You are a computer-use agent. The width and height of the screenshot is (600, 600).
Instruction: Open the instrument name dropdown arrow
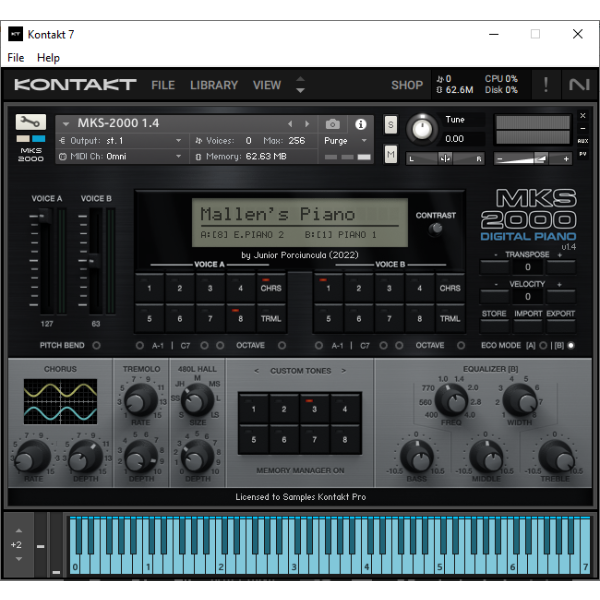tap(66, 124)
